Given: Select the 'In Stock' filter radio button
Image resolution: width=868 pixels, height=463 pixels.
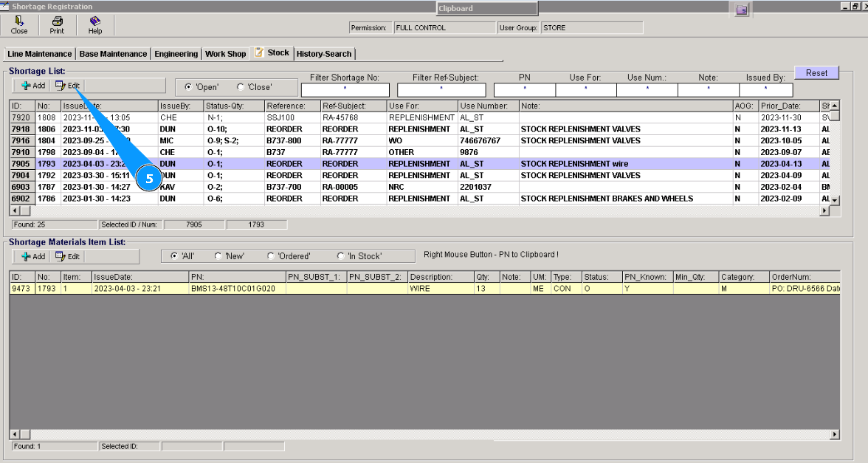Looking at the screenshot, I should [340, 256].
